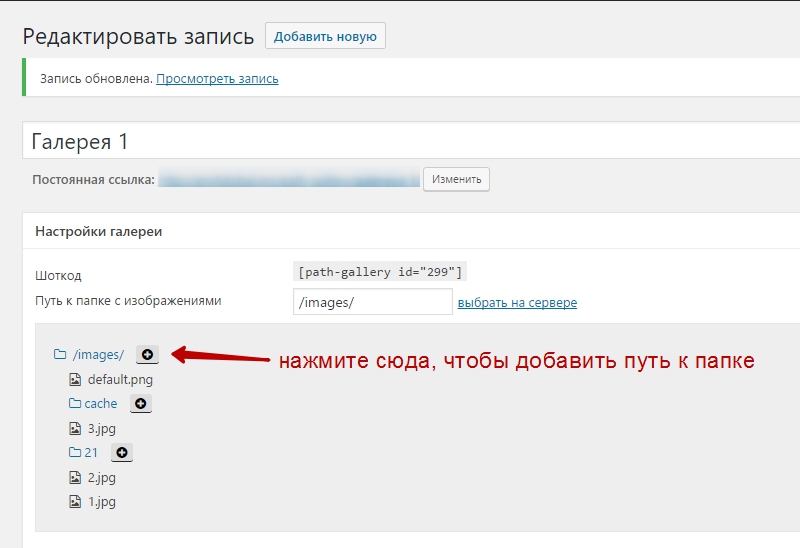
Task: Focus the folder path input with /images/
Action: 373,302
